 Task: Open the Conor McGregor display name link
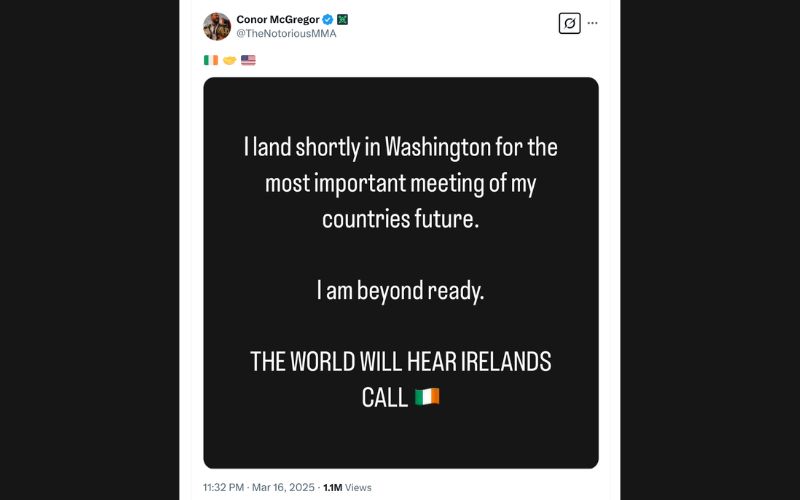click(x=276, y=19)
